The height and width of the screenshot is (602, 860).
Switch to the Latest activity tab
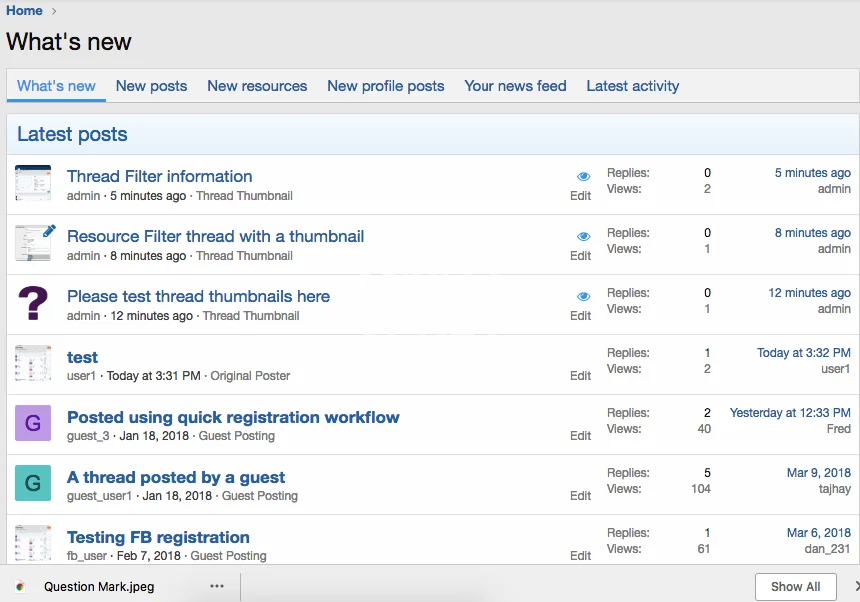pyautogui.click(x=632, y=86)
